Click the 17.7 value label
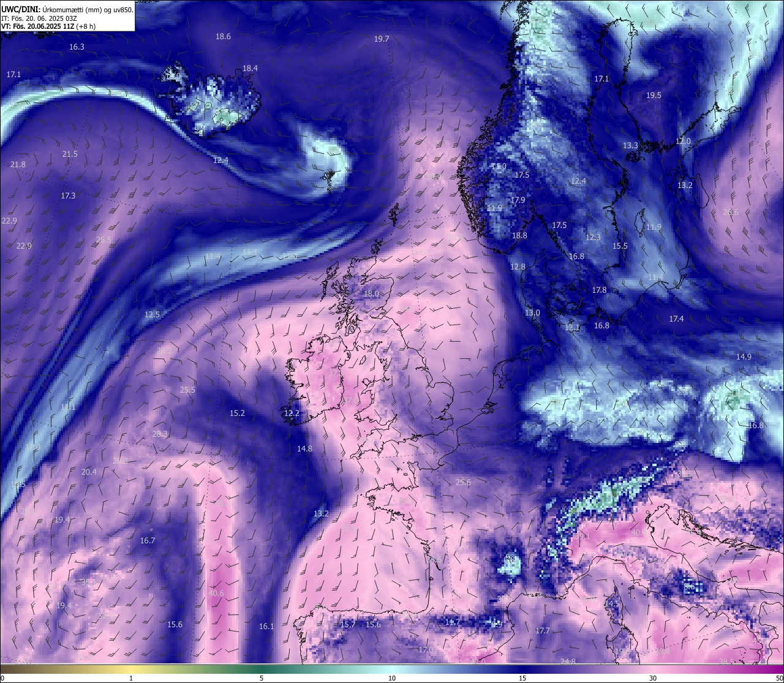Screen dimensions: 784x683 tap(542, 631)
